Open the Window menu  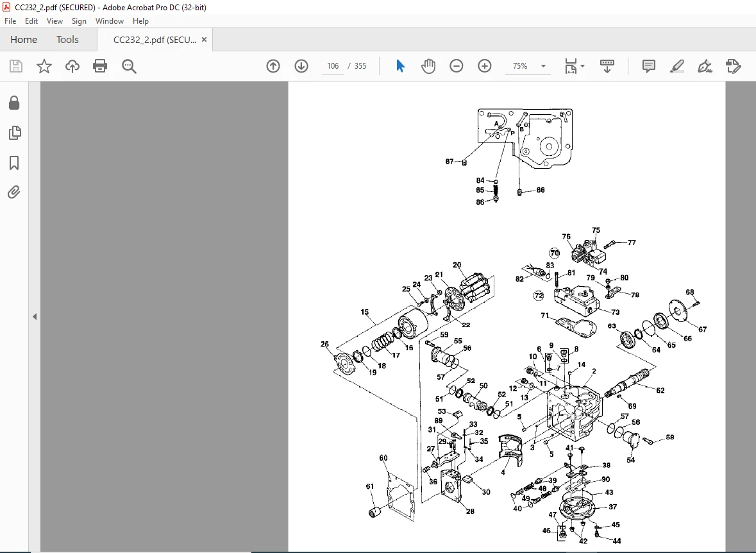(x=110, y=21)
